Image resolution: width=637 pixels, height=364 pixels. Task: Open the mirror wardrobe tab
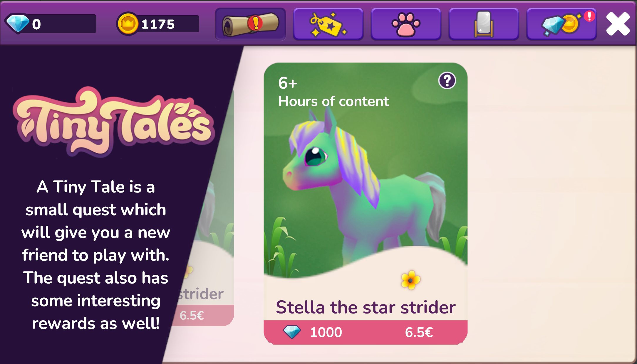coord(484,24)
